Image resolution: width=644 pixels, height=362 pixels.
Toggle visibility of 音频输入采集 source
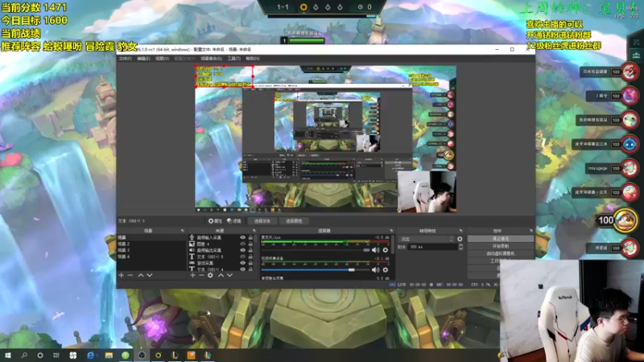243,237
